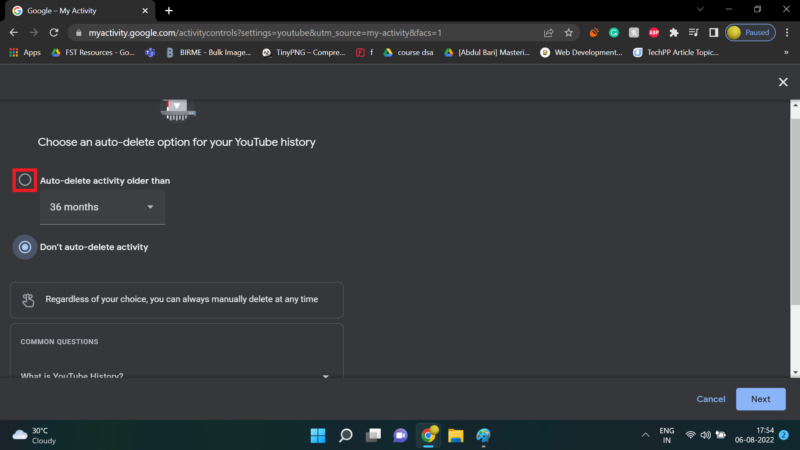Click the manual delete info text
This screenshot has height=450, width=800.
point(182,299)
